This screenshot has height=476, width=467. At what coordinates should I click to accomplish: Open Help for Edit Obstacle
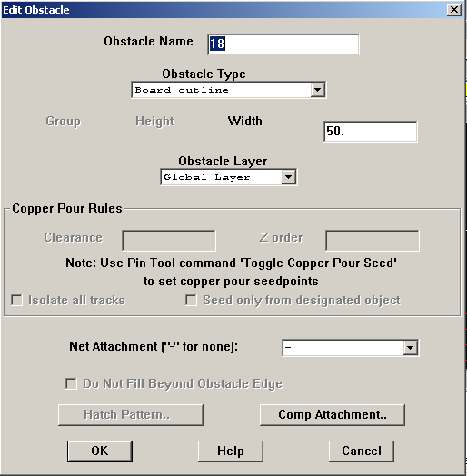coord(231,451)
